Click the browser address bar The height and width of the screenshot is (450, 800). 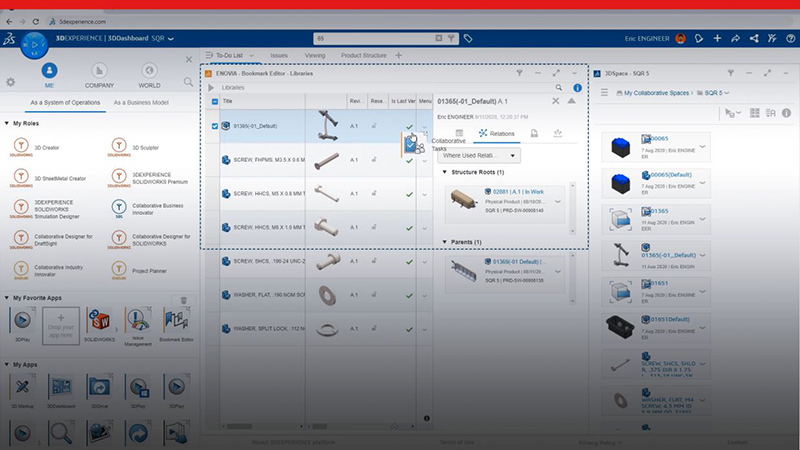[x=408, y=21]
